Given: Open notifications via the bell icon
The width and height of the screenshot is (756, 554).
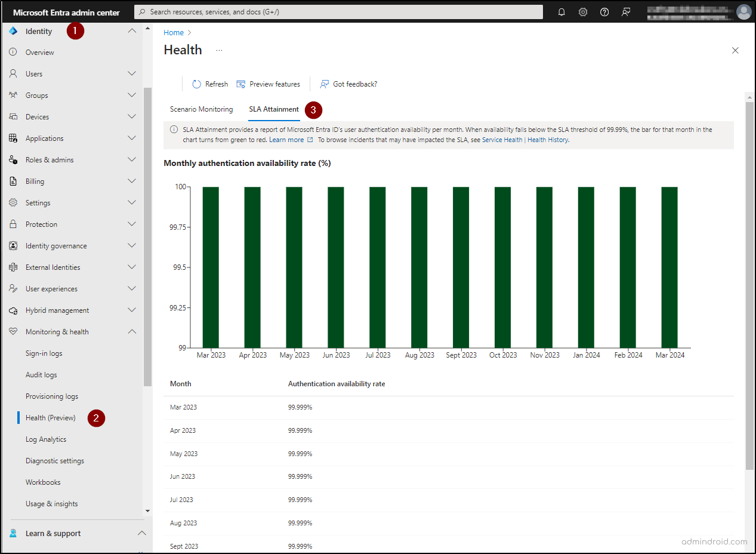Looking at the screenshot, I should [561, 11].
